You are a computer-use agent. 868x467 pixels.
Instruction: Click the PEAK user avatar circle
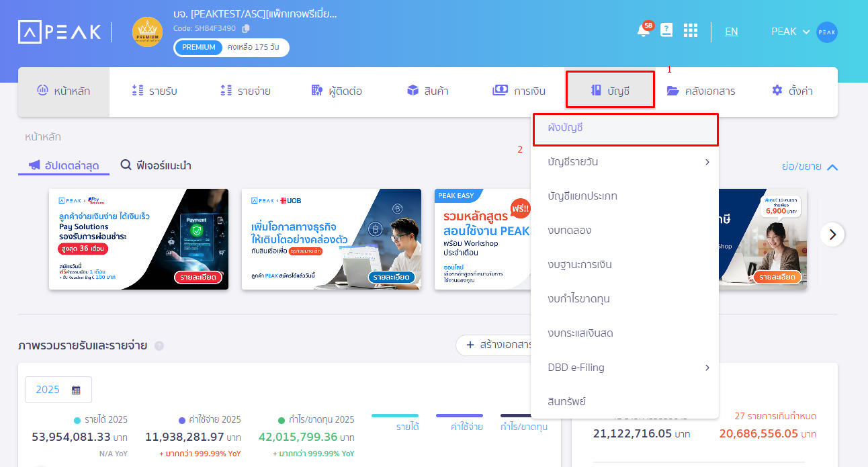pos(826,32)
